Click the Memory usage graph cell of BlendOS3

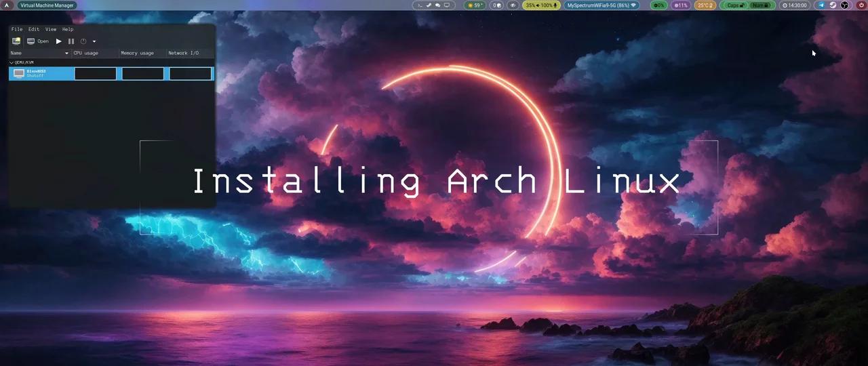[143, 73]
